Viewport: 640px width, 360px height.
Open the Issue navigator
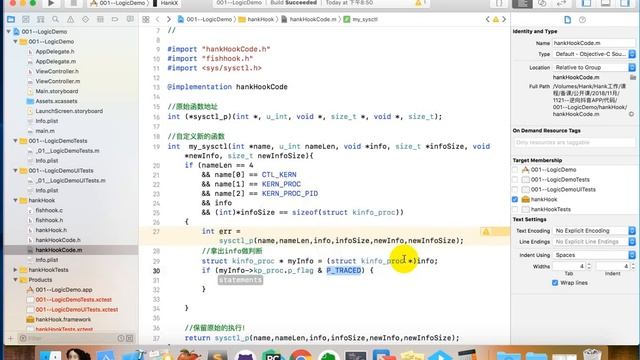click(70, 19)
